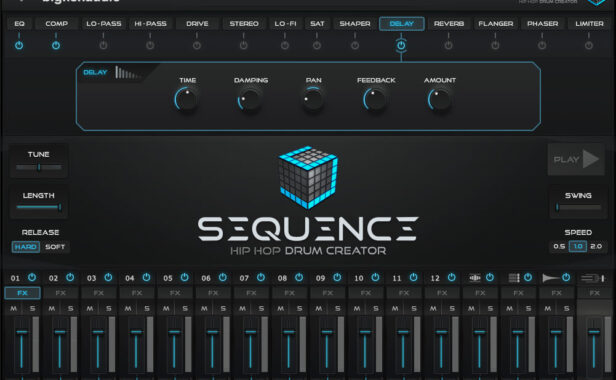Click the delay AMOUNT knob
Screen dimensions: 616x380
[439, 99]
